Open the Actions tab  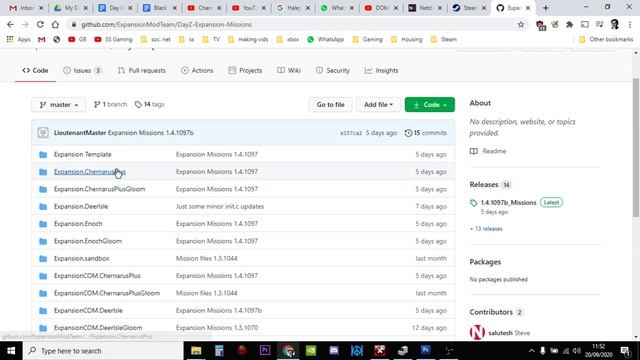point(197,70)
